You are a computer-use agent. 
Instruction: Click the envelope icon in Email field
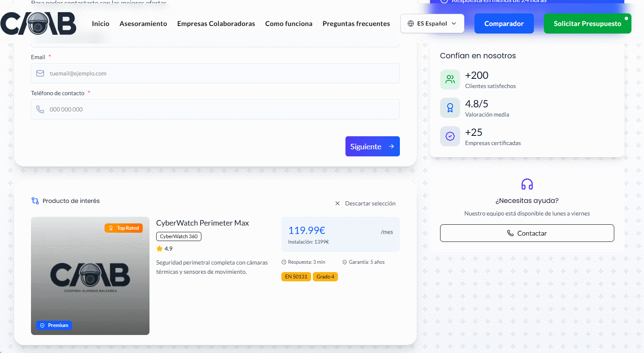click(x=40, y=73)
